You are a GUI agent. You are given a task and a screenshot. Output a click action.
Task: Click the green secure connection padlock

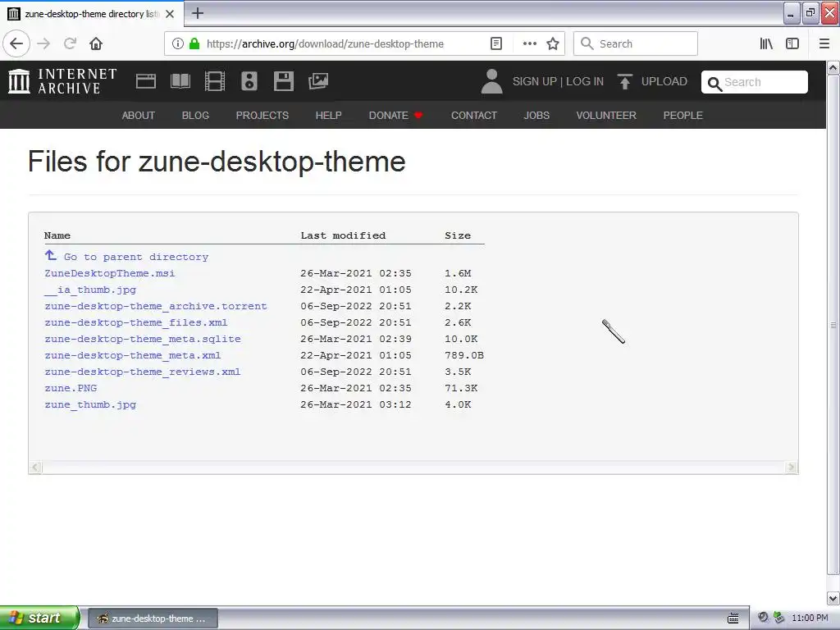coord(194,43)
